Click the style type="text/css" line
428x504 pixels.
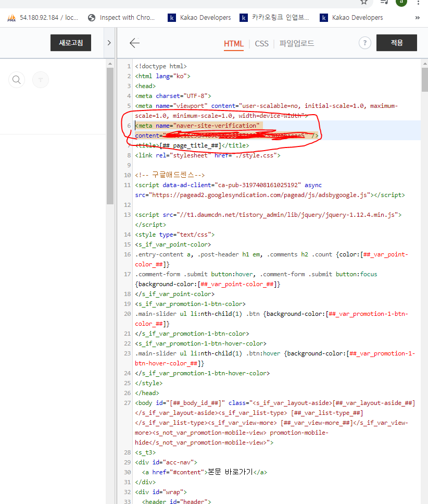(174, 235)
